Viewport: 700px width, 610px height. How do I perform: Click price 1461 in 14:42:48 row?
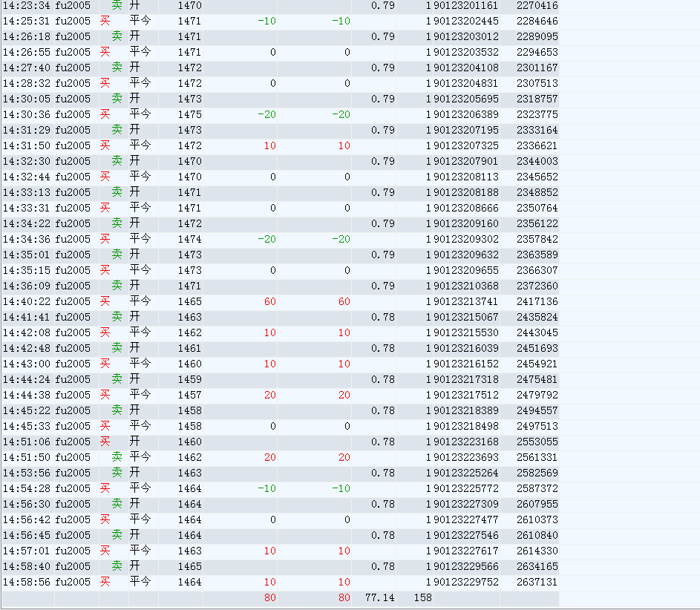tap(190, 349)
